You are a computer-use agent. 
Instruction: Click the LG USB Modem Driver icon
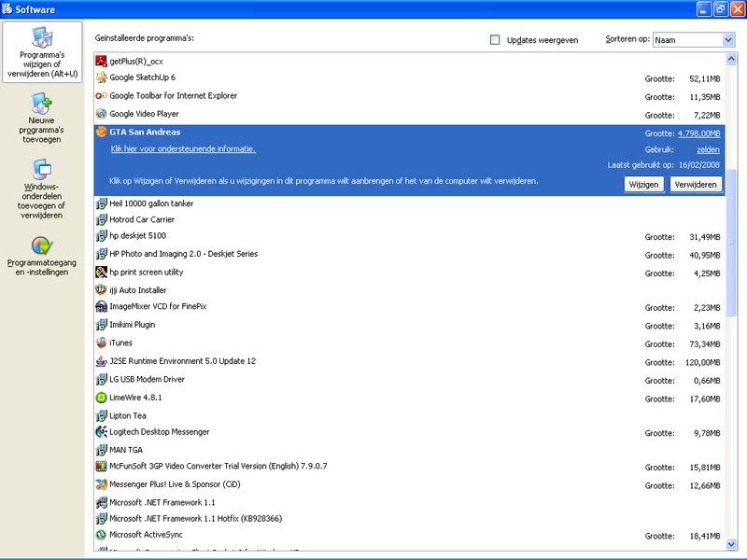(x=101, y=379)
